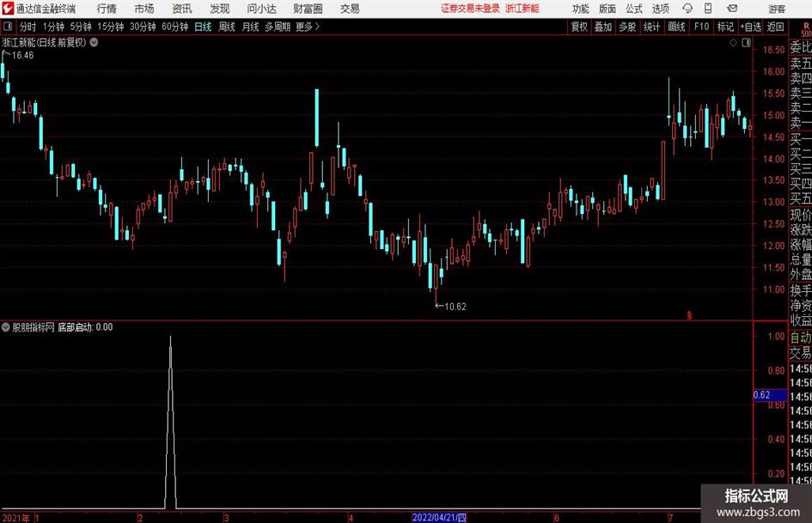The height and width of the screenshot is (523, 812).
Task: Click the diamond icon at chart top-right
Action: (733, 43)
